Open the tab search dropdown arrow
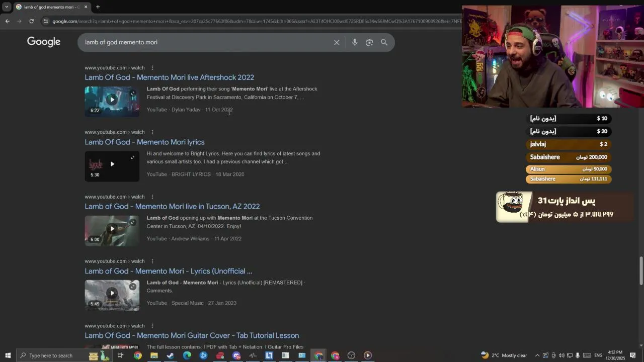 point(7,7)
